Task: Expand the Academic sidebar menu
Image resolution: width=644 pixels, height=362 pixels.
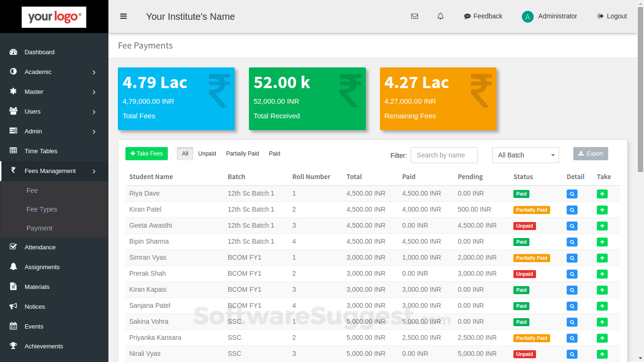Action: 37,72
